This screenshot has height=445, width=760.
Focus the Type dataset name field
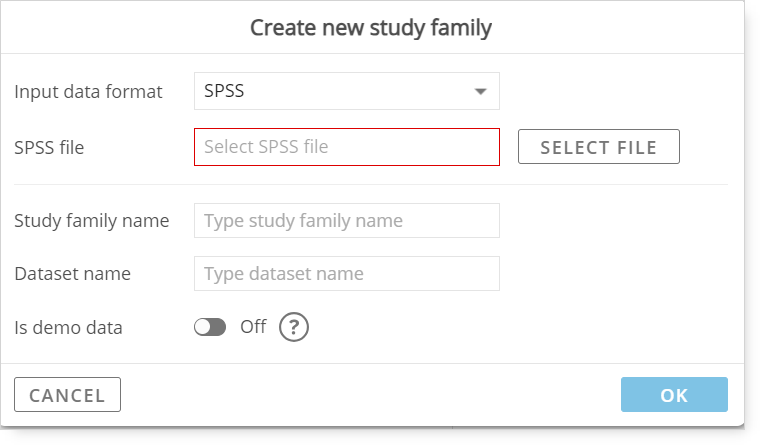point(347,274)
